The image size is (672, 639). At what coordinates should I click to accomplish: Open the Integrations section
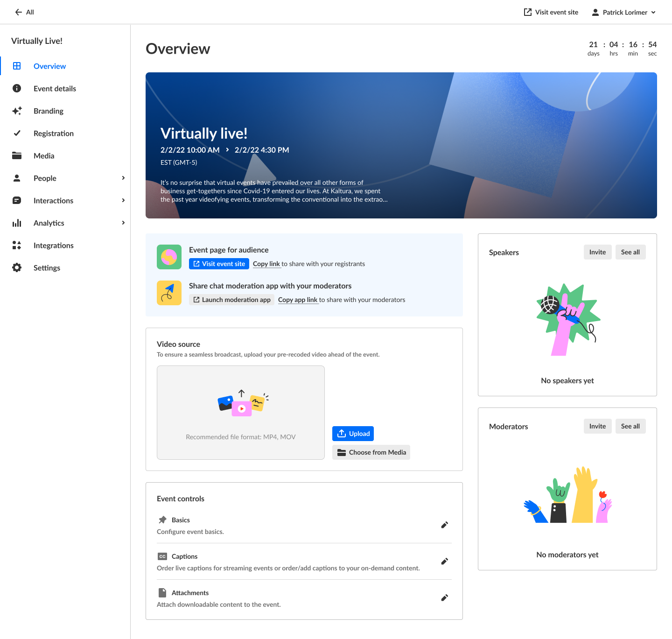click(65, 245)
